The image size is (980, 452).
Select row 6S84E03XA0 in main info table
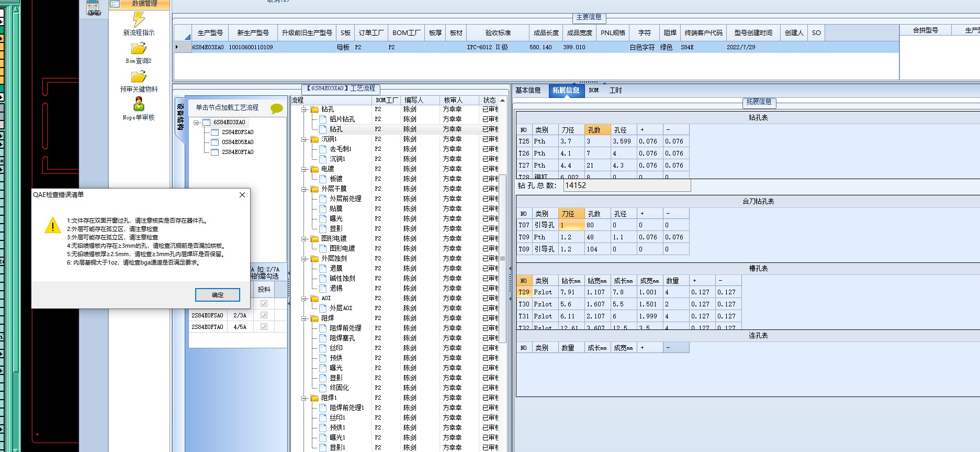(536, 47)
